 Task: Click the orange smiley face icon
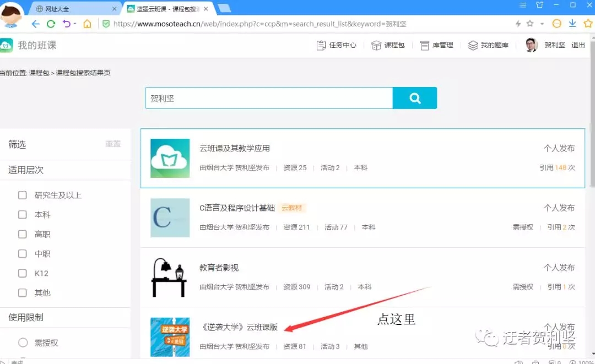[x=556, y=24]
